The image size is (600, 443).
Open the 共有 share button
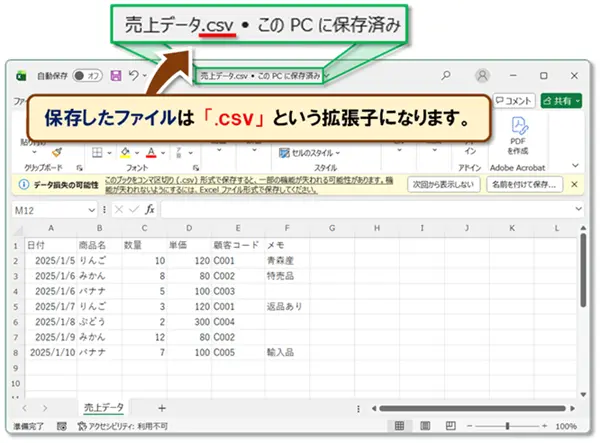(561, 101)
